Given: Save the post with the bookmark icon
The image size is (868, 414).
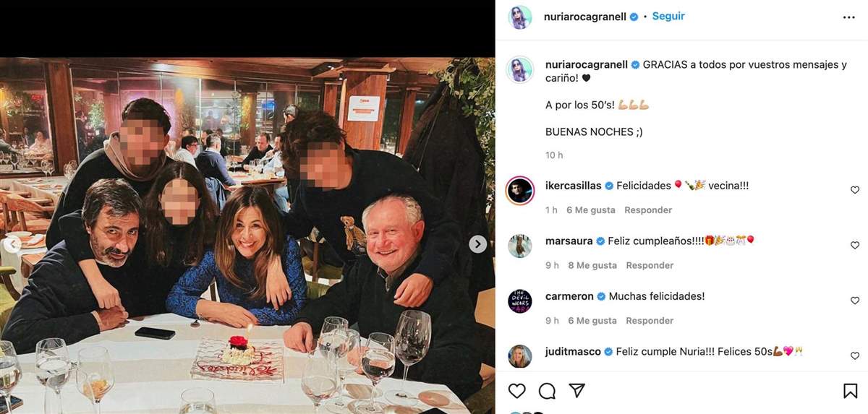Looking at the screenshot, I should coord(850,391).
